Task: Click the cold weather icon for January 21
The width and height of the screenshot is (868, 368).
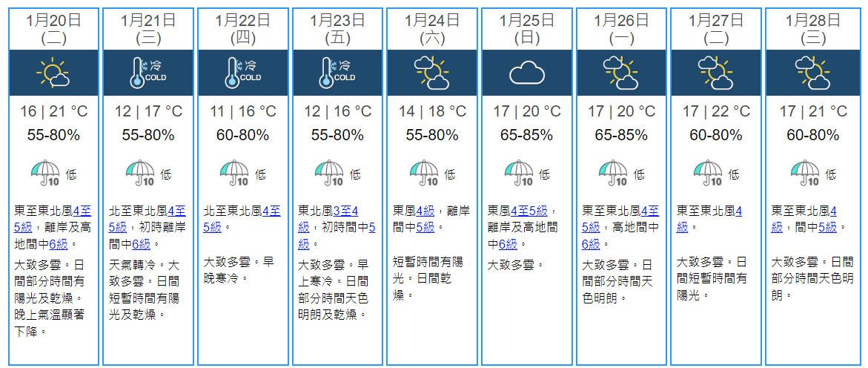Action: [x=148, y=73]
